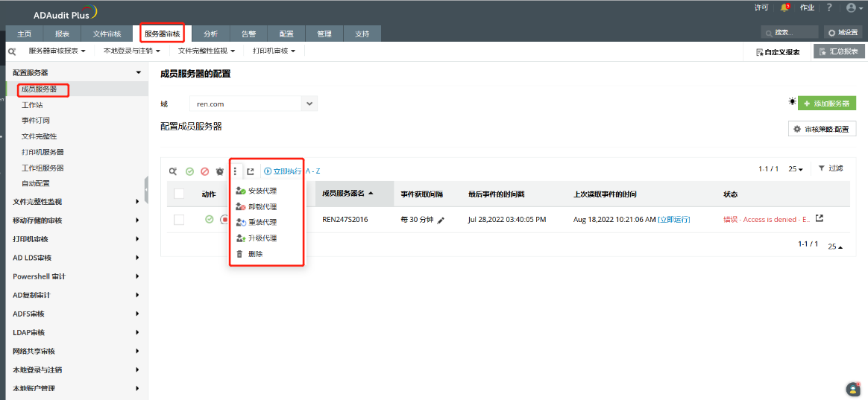Click the chat assistant icon at the bottom right
Image resolution: width=868 pixels, height=400 pixels.
852,388
